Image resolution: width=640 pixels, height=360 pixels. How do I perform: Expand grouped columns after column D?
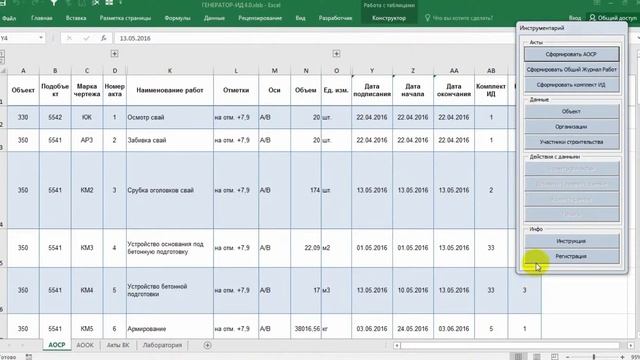(x=115, y=53)
